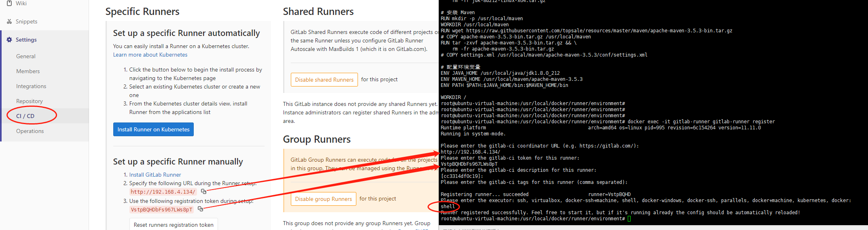Screen dimensions: 868x230
Task: Open Operations settings
Action: pos(30,131)
